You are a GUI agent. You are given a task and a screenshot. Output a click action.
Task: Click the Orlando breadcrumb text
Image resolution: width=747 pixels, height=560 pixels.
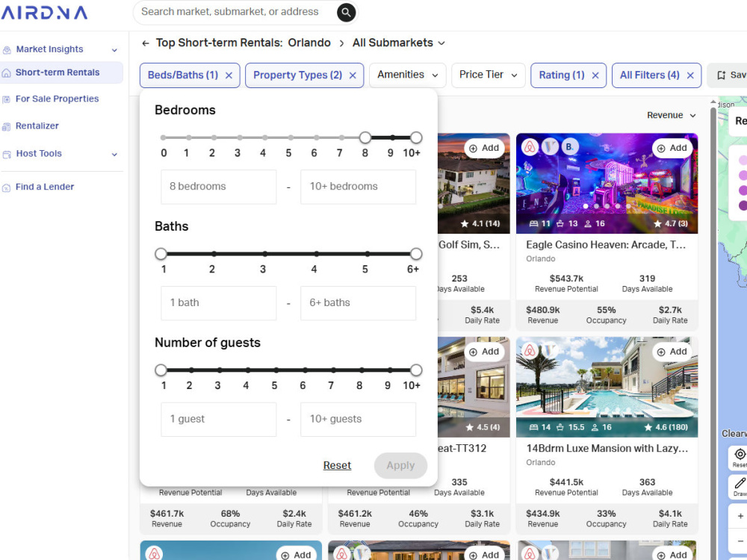[x=309, y=43]
